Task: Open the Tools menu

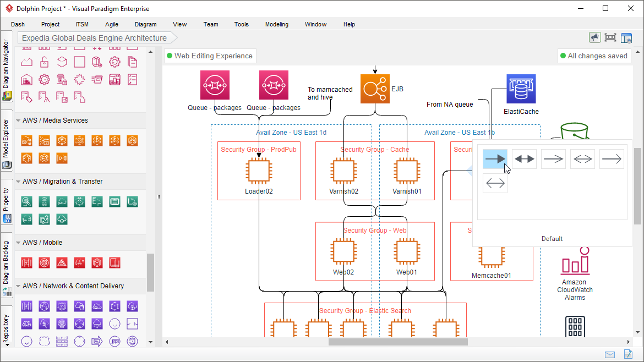Action: pos(242,24)
